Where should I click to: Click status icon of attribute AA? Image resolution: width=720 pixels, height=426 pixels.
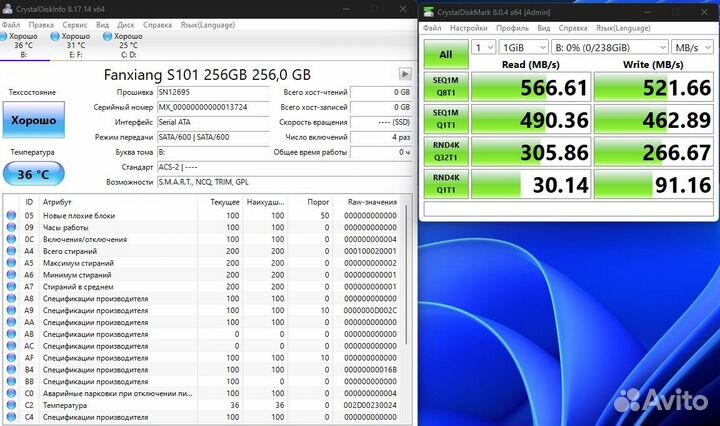tap(11, 322)
